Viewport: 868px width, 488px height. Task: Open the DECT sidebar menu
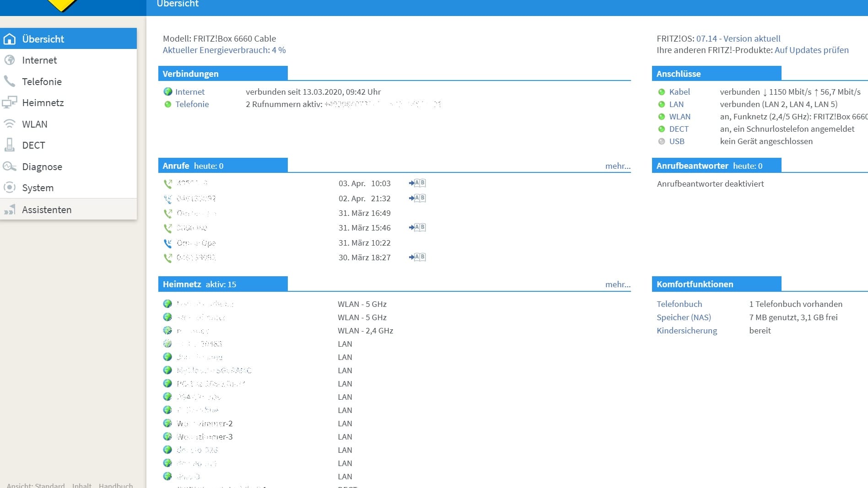pos(68,145)
